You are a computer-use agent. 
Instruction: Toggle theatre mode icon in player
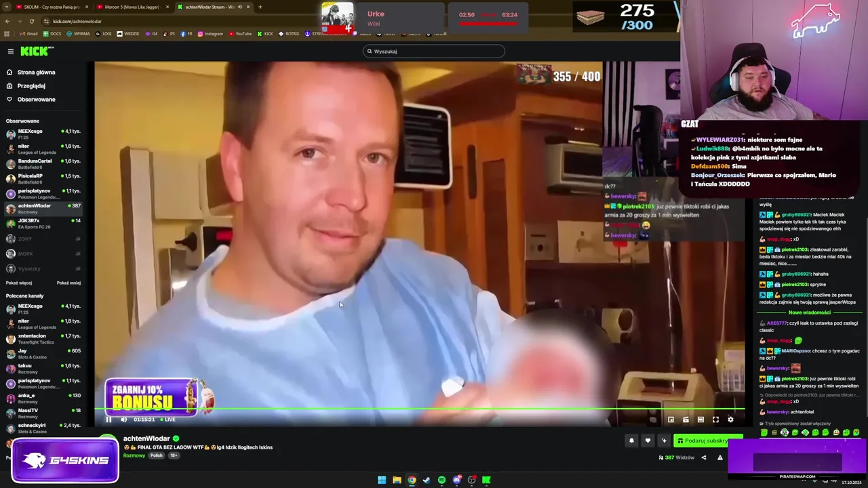tap(686, 420)
